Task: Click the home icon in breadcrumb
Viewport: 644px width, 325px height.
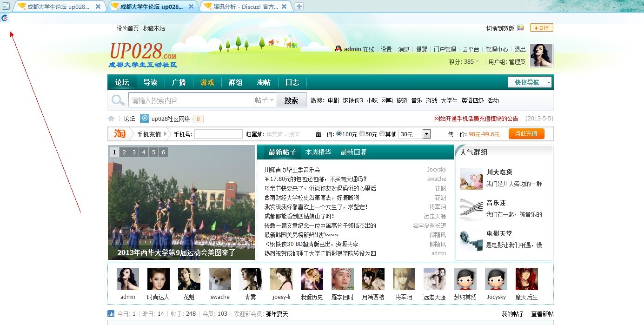Action: 111,119
